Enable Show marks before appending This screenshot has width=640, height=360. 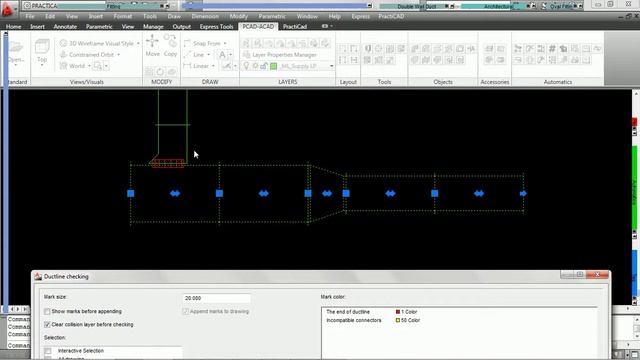click(x=47, y=311)
